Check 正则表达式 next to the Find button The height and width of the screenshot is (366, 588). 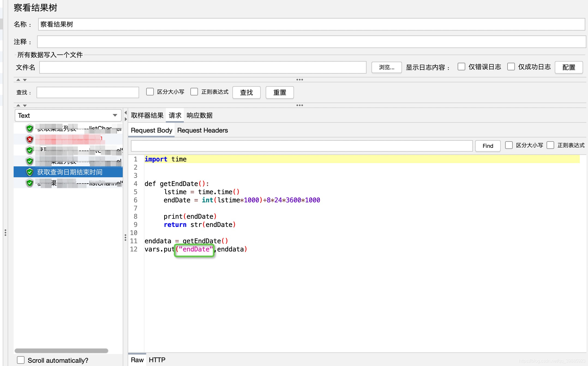pyautogui.click(x=550, y=145)
